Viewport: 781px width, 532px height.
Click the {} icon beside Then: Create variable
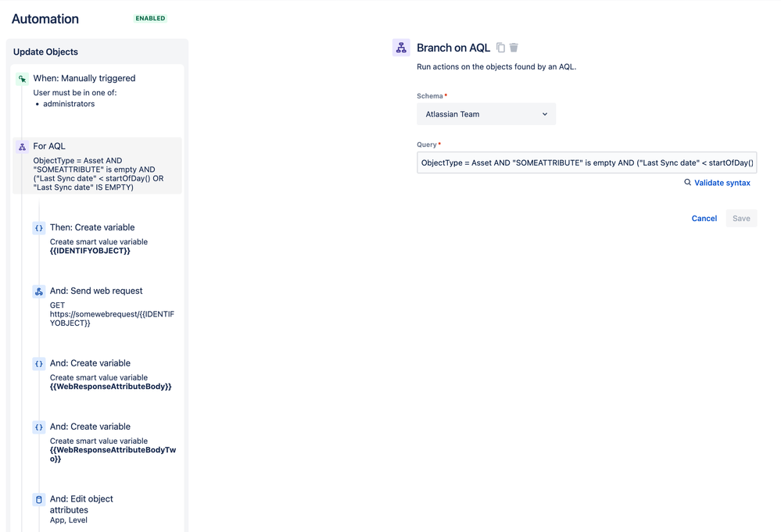38,227
